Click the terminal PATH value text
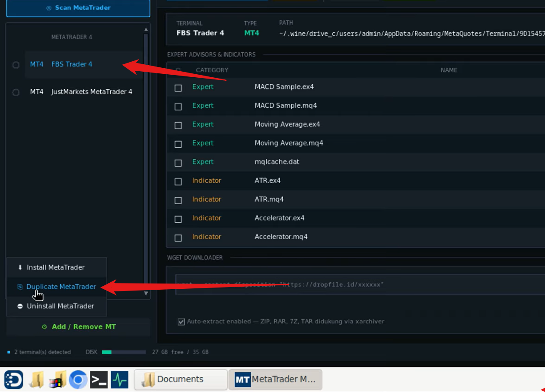 412,33
